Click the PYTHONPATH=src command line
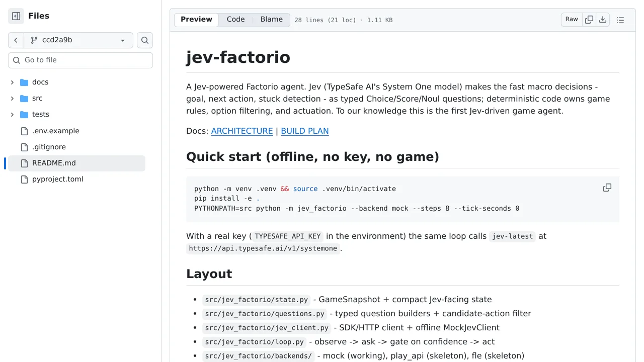The image size is (644, 362). tap(357, 208)
